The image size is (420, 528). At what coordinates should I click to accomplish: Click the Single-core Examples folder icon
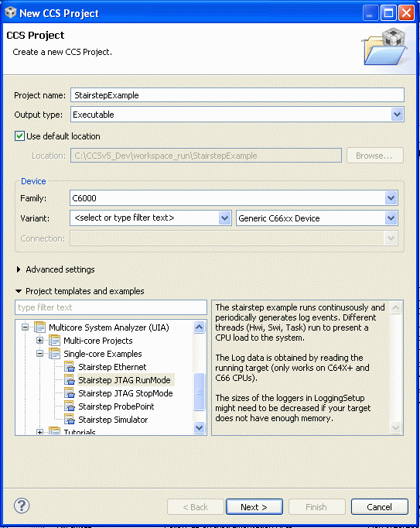[x=54, y=354]
